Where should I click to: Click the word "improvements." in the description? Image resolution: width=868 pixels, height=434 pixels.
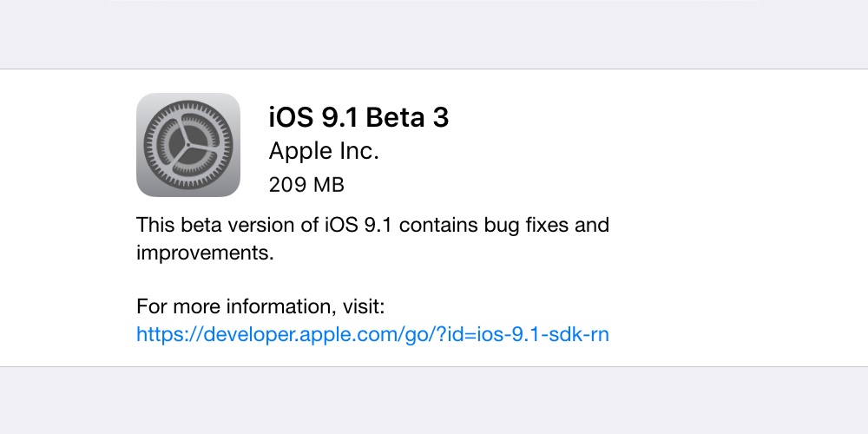point(205,253)
